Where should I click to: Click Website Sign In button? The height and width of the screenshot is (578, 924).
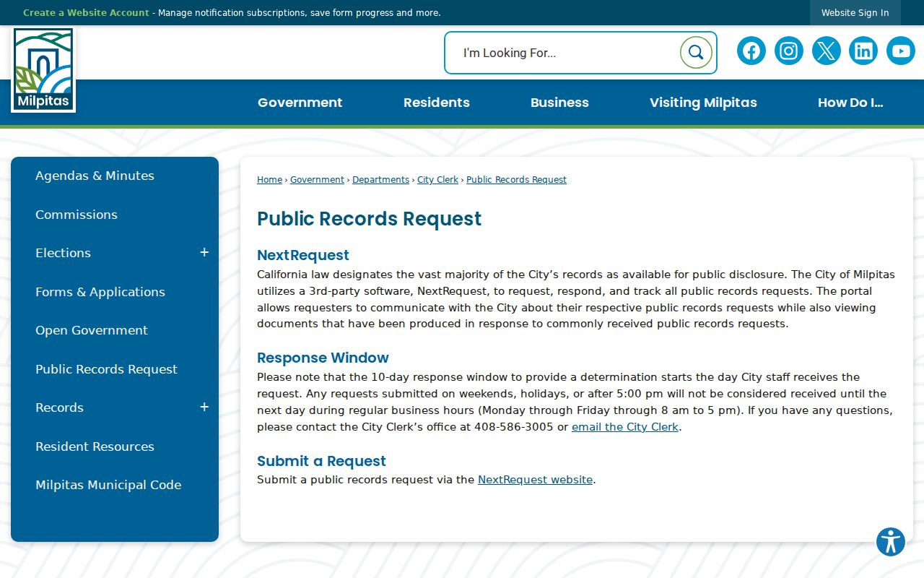855,13
